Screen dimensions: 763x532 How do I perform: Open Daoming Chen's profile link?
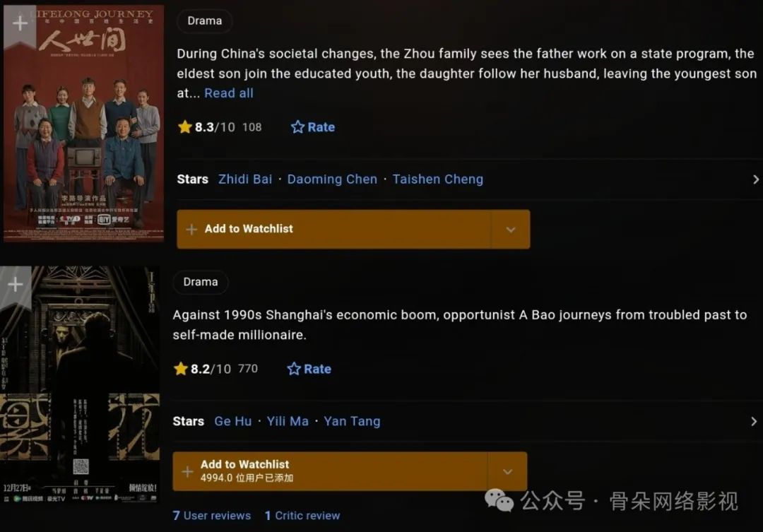[x=332, y=179]
